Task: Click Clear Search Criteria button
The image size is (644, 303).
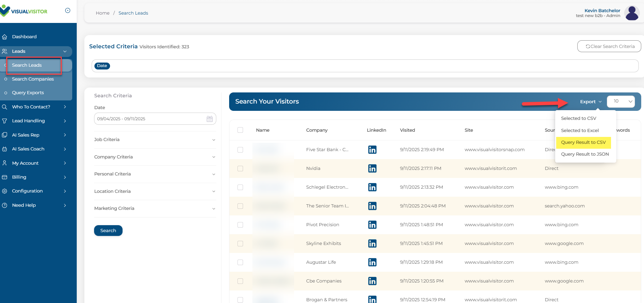Action: point(609,47)
